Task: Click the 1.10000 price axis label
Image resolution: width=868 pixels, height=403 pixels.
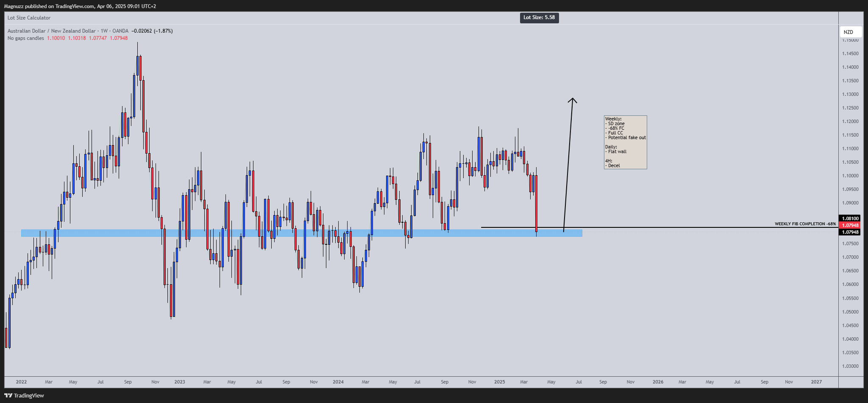Action: tap(850, 176)
